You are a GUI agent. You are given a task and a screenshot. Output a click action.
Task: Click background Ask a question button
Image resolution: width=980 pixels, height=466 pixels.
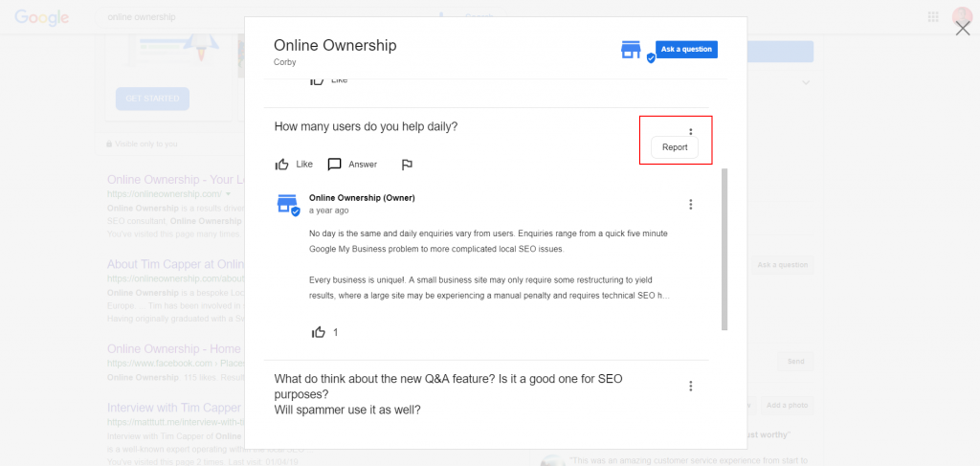tap(783, 265)
